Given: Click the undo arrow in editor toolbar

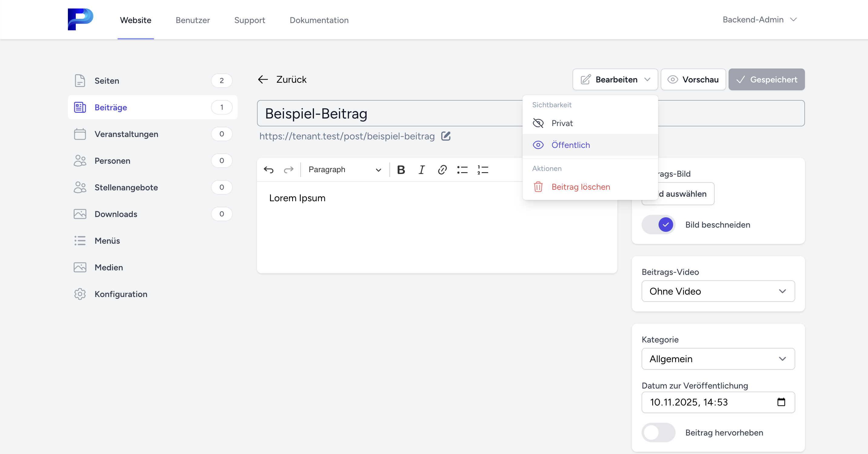Looking at the screenshot, I should pyautogui.click(x=269, y=169).
